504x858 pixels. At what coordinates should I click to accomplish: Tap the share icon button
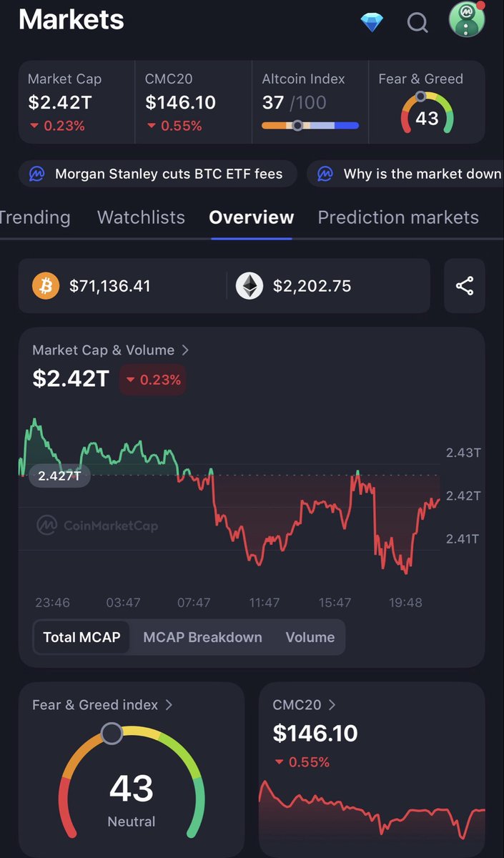point(465,286)
